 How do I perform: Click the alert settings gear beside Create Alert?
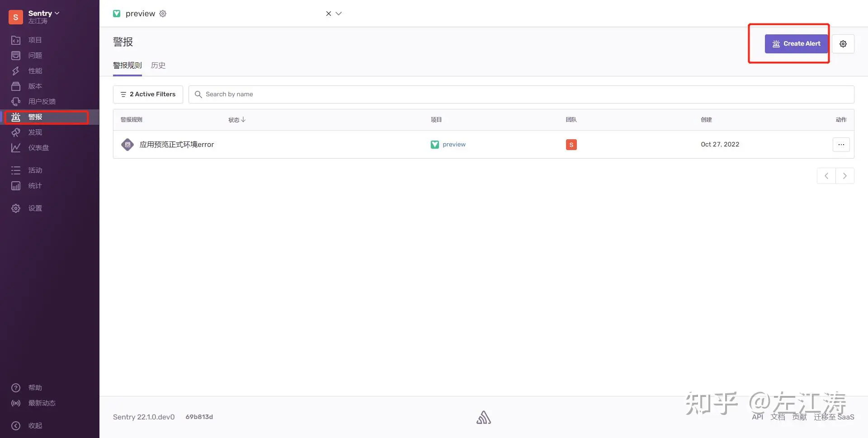[843, 44]
